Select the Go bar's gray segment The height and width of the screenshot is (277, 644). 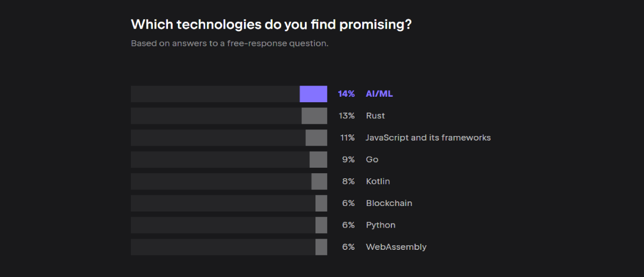(x=318, y=160)
